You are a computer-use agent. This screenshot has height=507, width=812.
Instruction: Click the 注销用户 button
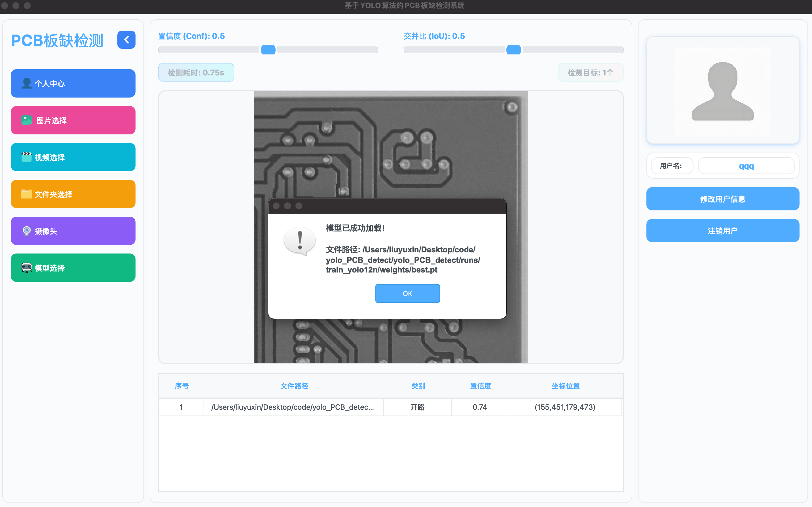(x=722, y=231)
